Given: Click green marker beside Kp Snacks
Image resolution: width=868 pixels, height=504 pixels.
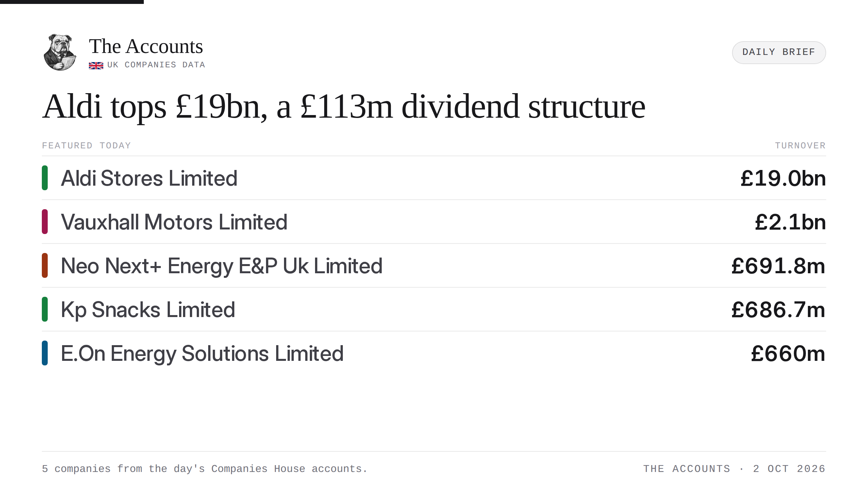Looking at the screenshot, I should click(45, 309).
